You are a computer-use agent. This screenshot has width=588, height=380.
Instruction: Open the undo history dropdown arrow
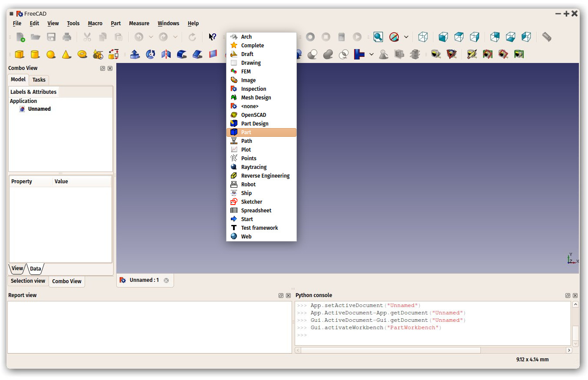tap(151, 37)
